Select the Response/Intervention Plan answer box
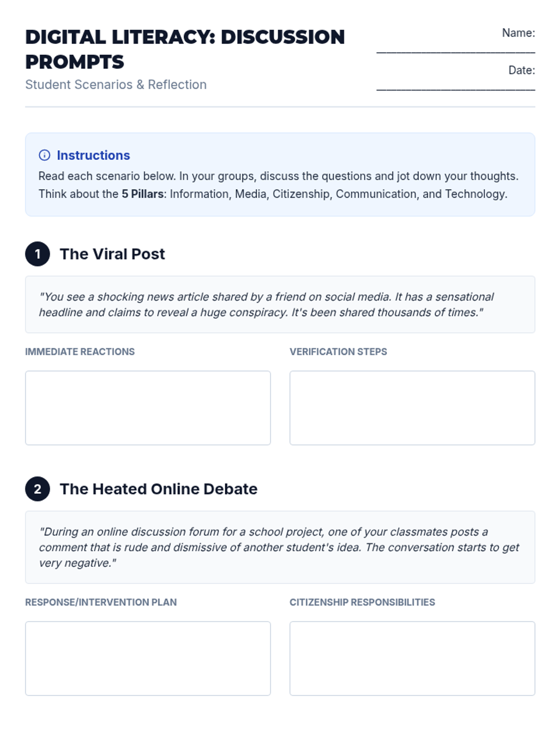Screen dimensions: 560x747 tap(148, 658)
